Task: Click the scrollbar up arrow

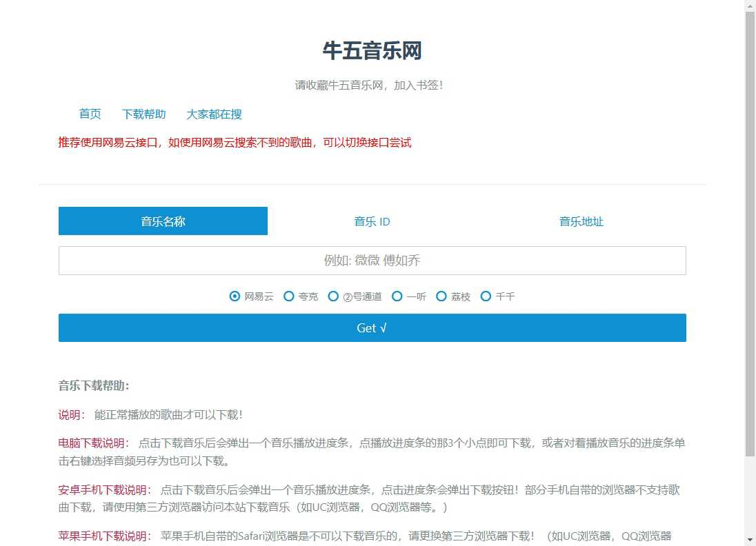Action: (750, 5)
